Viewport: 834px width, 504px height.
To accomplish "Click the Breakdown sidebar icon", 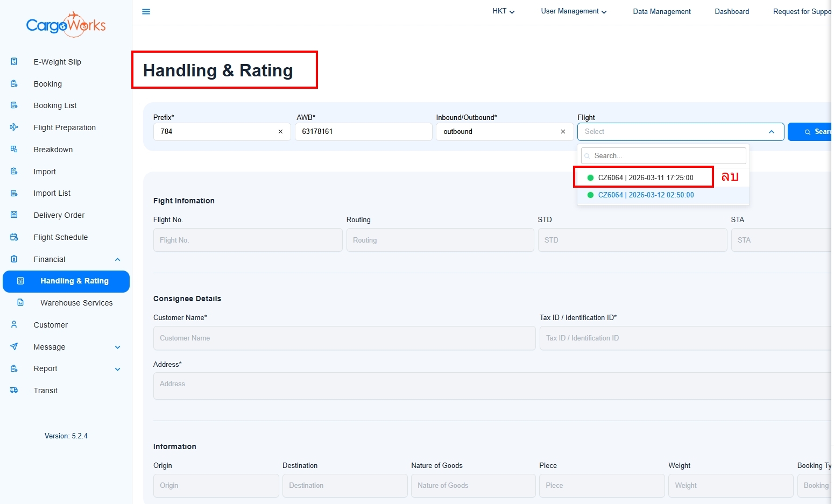I will pos(14,150).
